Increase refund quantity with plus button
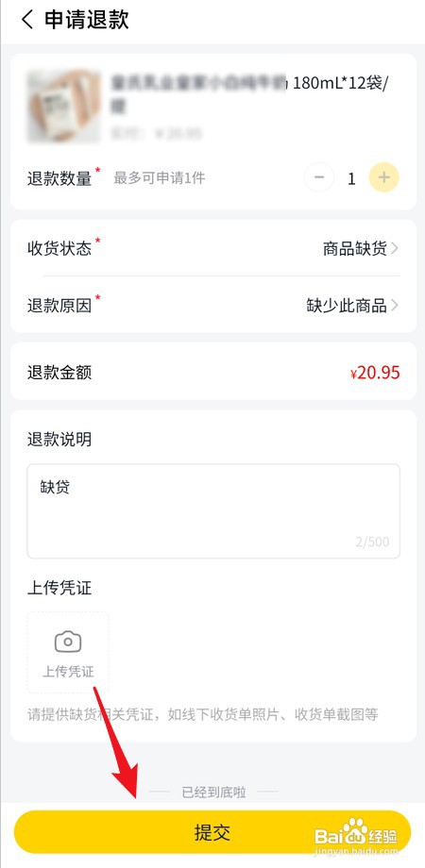Screen dimensions: 425x868 384,177
